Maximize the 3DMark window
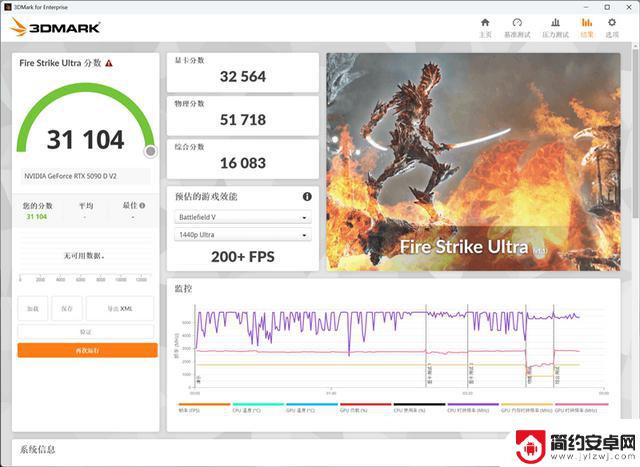The image size is (640, 467). pos(607,7)
